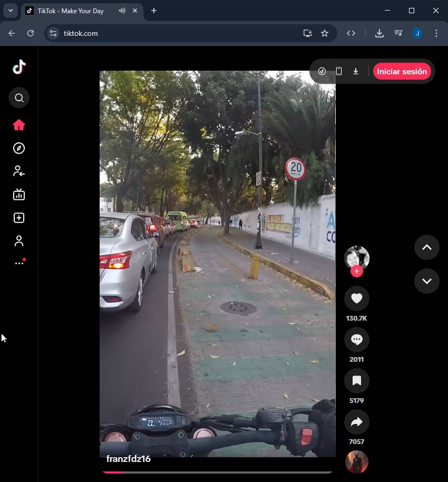Viewport: 448px width, 482px height.
Task: Open the browser tab search dropdown
Action: tap(10, 11)
